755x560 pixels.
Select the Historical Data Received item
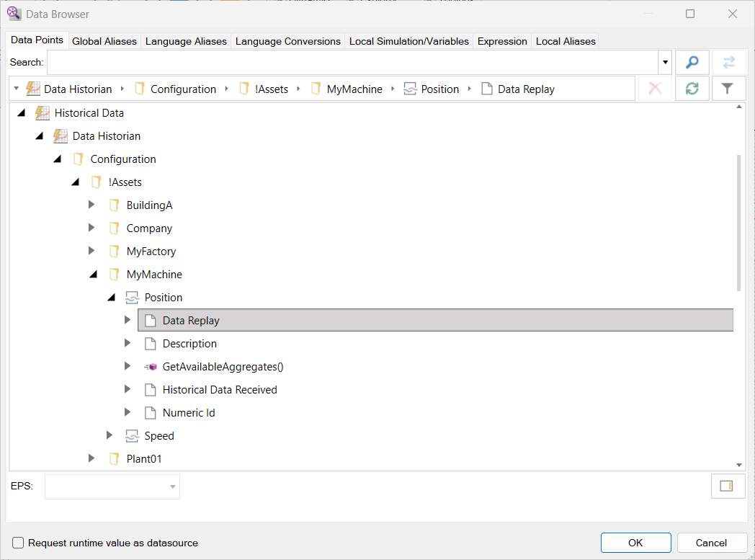click(220, 390)
